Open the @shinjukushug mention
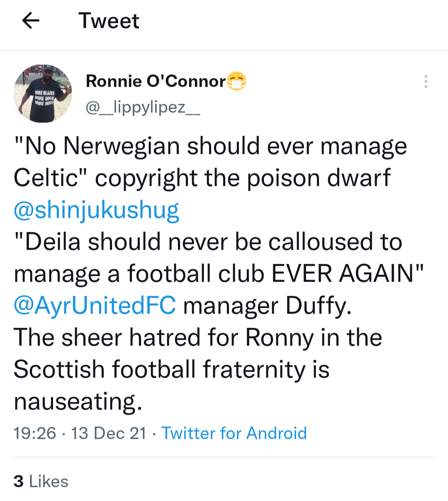Viewport: 448px width, 501px height. (x=96, y=210)
